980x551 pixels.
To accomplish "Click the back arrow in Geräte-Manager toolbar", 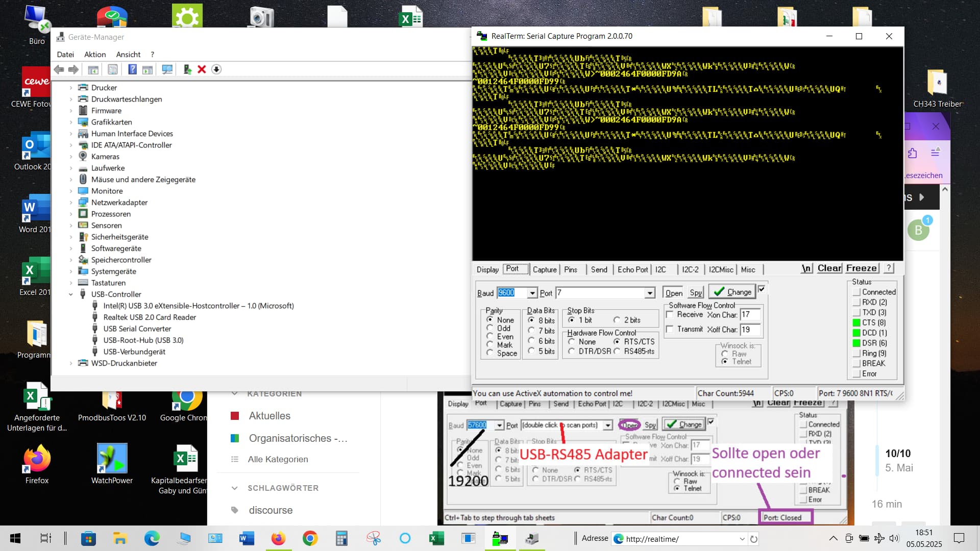I will (x=59, y=69).
